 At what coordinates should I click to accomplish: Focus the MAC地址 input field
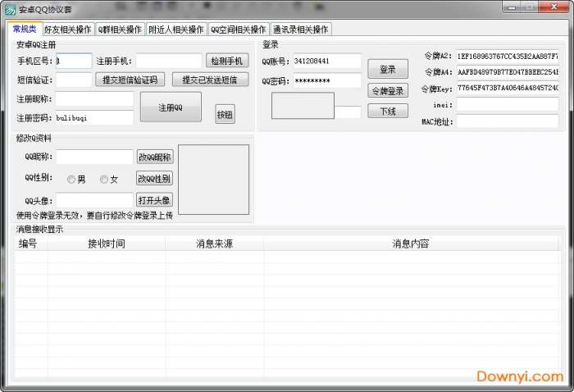[x=508, y=121]
